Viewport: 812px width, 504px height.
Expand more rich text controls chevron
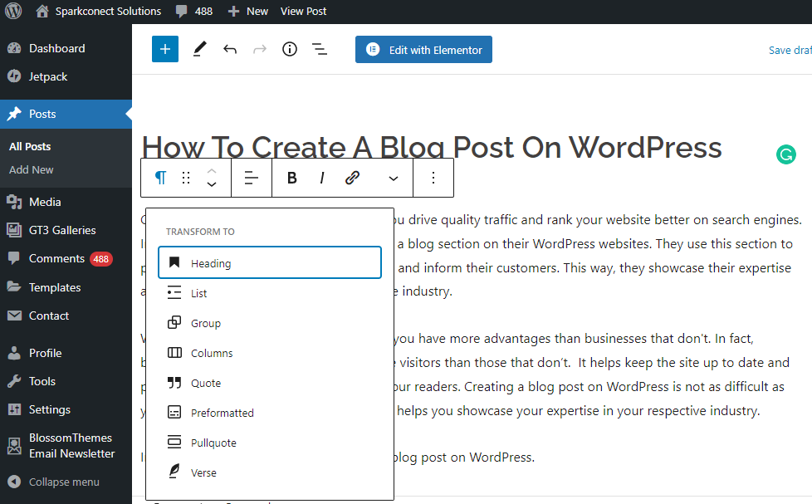(394, 179)
